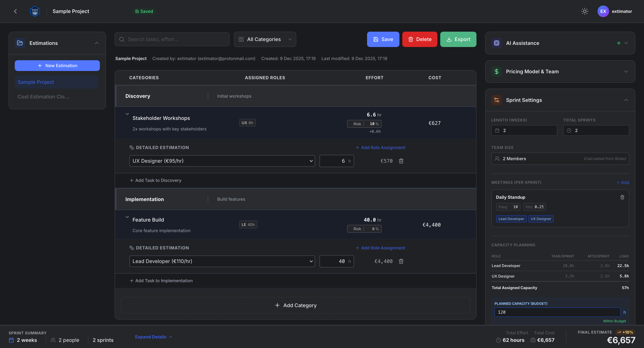The width and height of the screenshot is (644, 348).
Task: Delete the Lead Developer role assignment row
Action: 401,261
